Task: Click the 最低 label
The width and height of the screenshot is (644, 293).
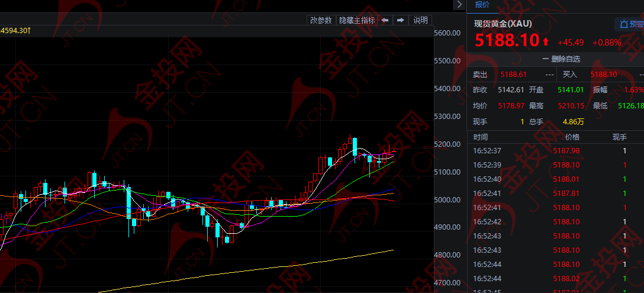Action: point(600,105)
